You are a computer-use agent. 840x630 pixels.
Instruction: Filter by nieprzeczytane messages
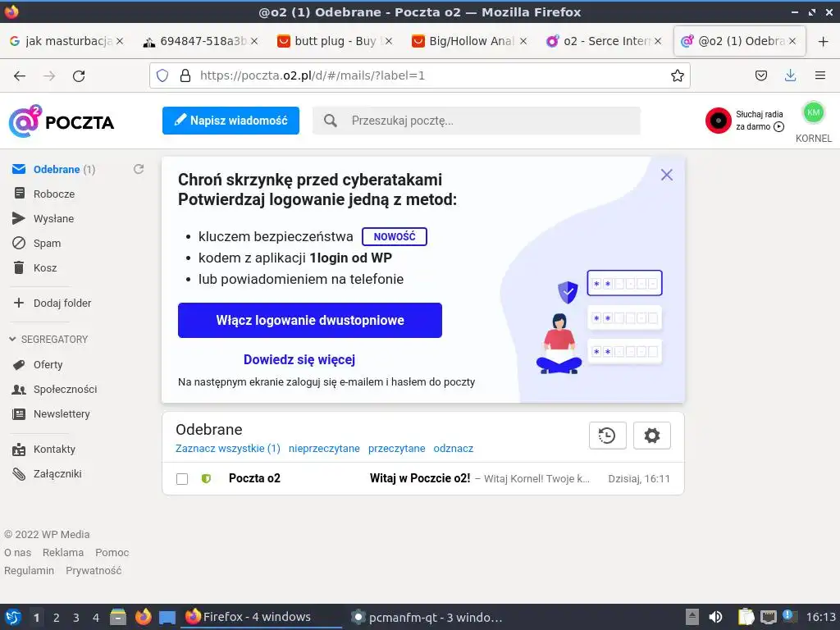[x=324, y=449]
